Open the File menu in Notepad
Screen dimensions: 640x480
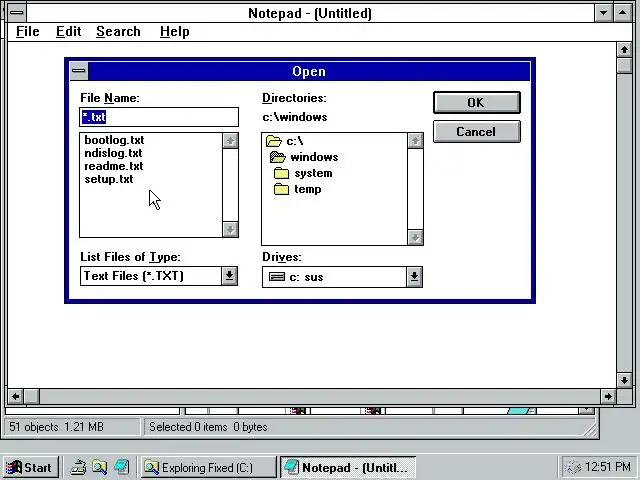click(x=28, y=31)
